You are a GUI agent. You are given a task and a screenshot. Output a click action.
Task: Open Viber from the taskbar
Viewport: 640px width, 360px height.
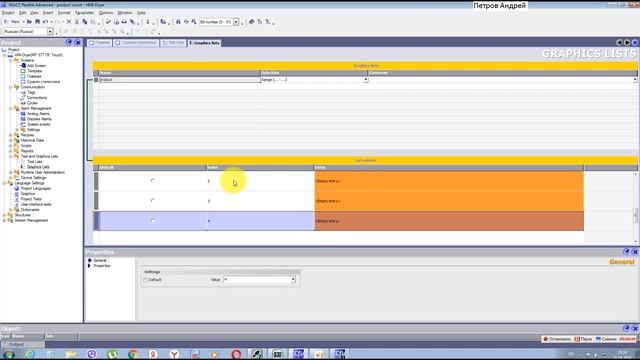(92, 354)
